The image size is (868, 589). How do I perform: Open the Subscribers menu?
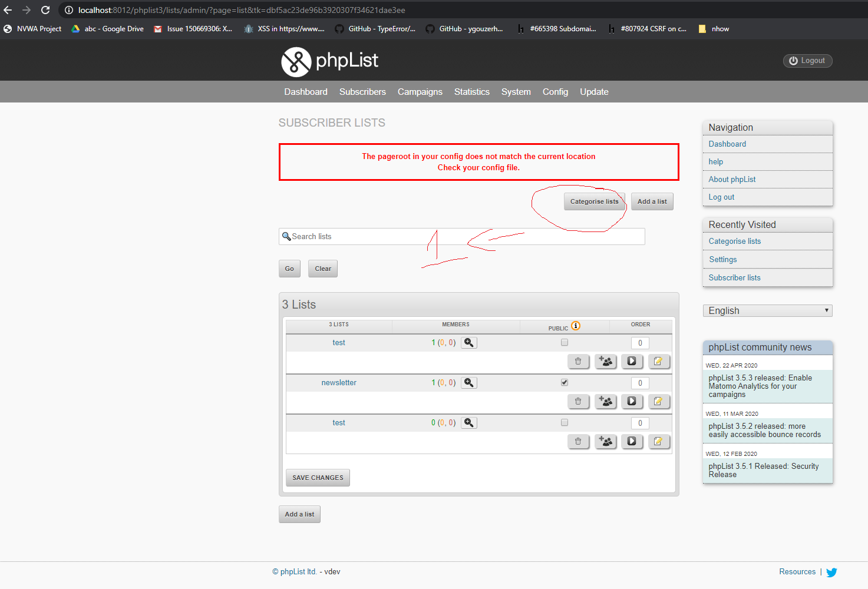362,92
